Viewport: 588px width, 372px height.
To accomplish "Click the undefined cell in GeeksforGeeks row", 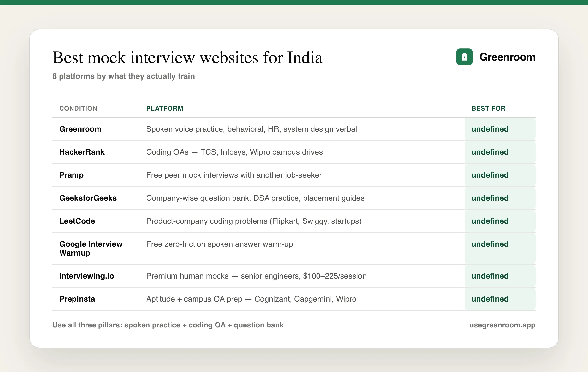I will (x=500, y=198).
